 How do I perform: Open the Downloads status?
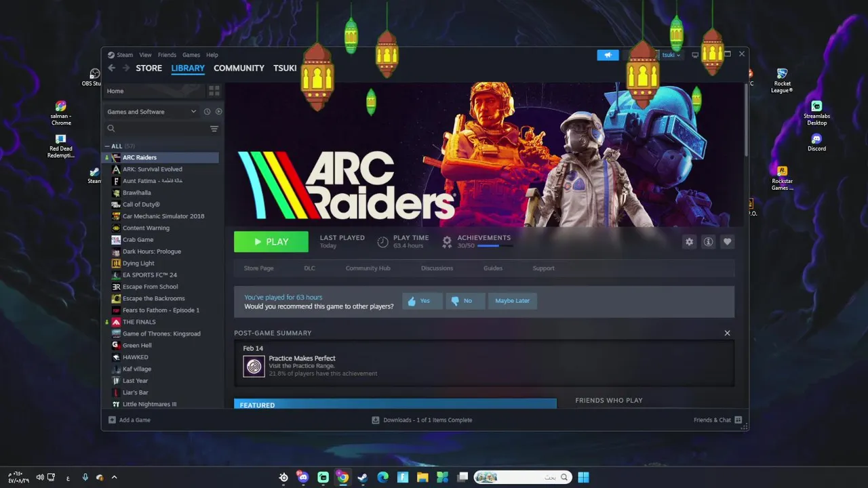(x=422, y=420)
